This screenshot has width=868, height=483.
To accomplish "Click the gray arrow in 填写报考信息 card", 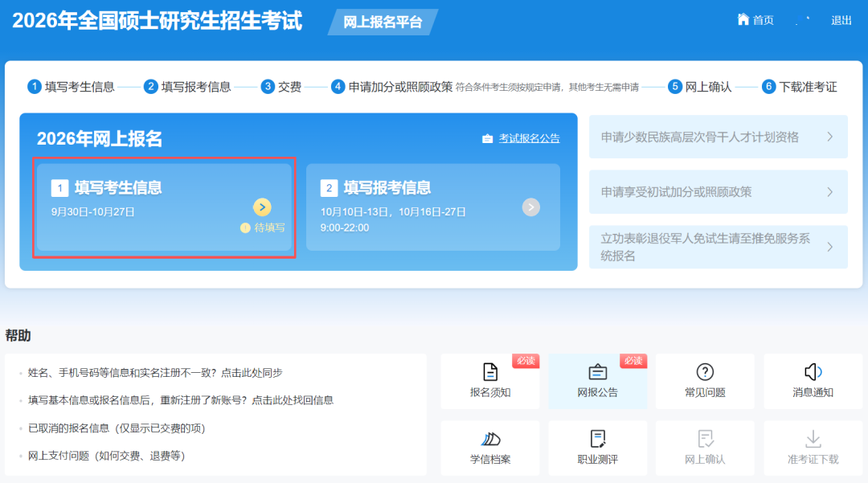I will coord(530,207).
